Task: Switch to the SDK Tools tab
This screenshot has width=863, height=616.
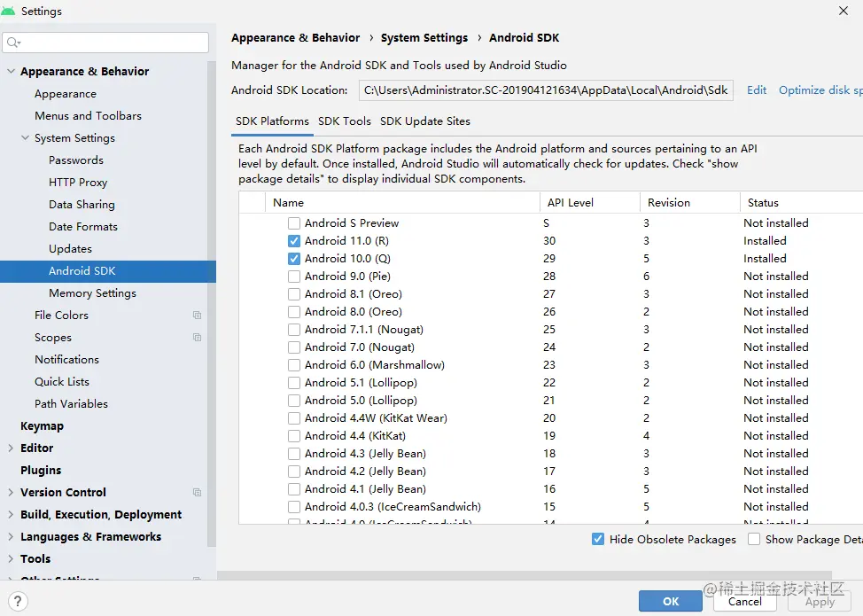Action: click(345, 121)
